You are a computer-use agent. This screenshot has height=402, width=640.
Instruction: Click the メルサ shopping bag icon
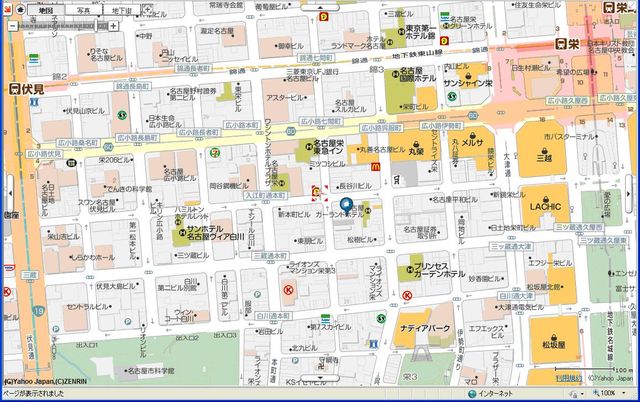(472, 135)
